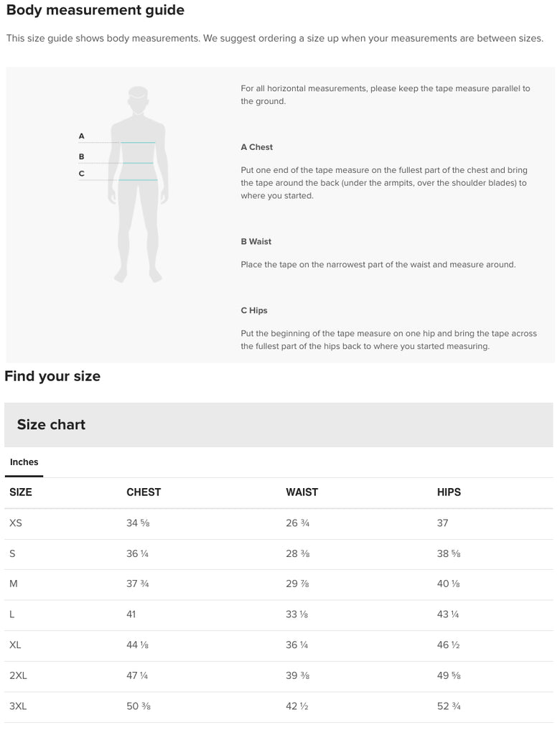The image size is (560, 735).
Task: Click the B waist marker on the figure
Action: [x=82, y=156]
